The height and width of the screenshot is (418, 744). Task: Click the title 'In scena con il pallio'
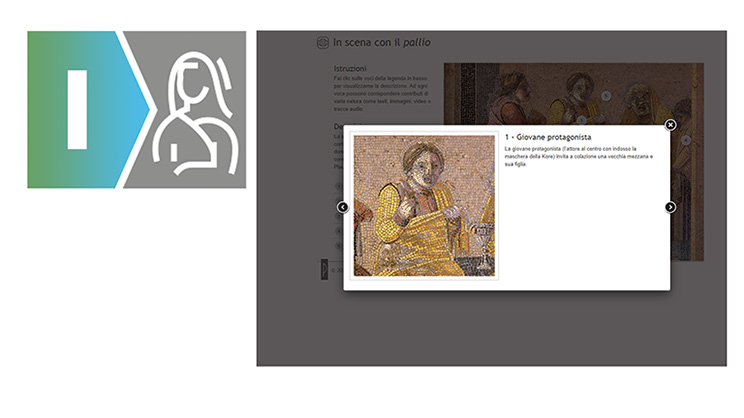pyautogui.click(x=381, y=43)
